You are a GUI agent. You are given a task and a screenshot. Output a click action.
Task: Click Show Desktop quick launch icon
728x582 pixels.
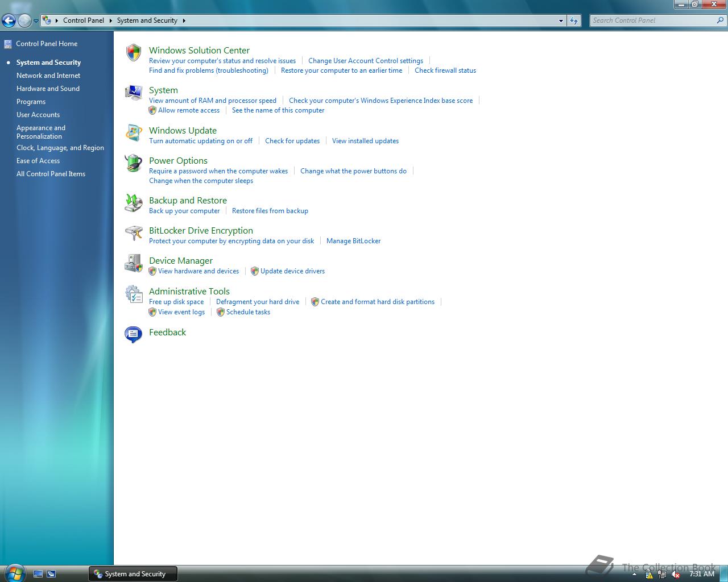[38, 574]
